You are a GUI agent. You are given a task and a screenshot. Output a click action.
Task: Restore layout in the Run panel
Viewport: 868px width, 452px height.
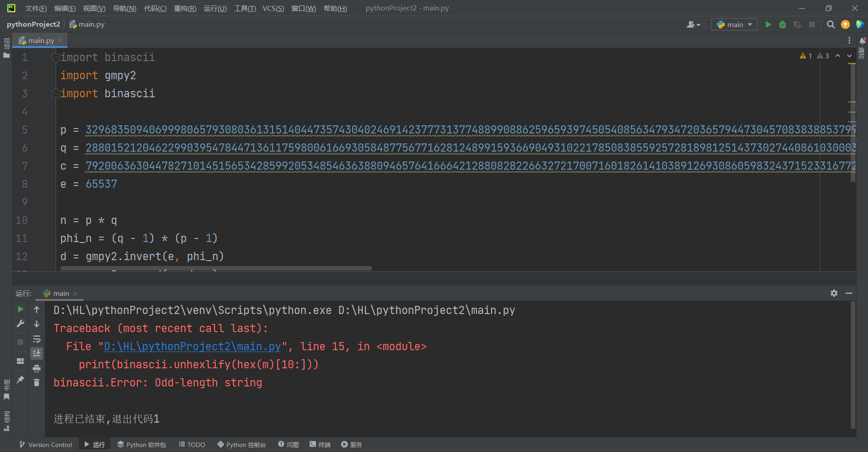pos(20,361)
